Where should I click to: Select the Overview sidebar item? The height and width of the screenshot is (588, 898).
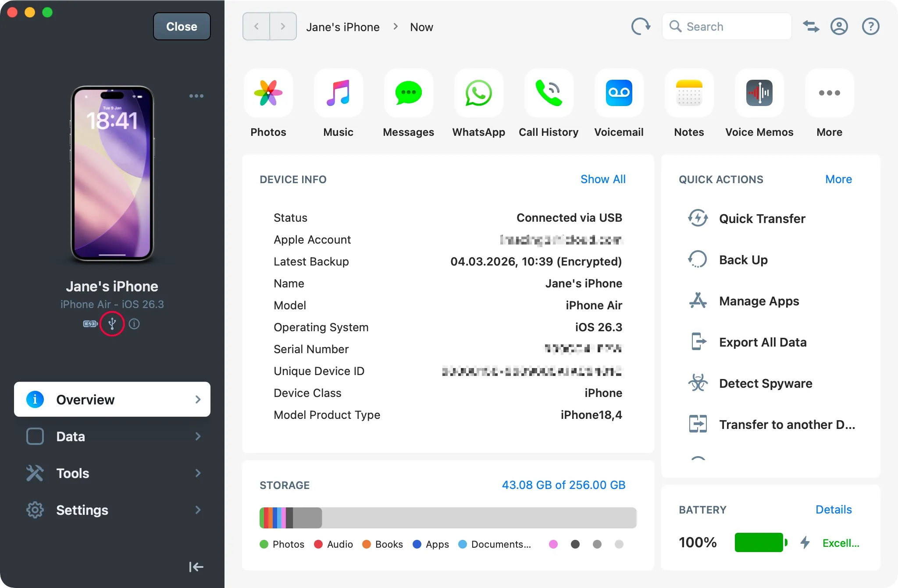click(x=112, y=399)
